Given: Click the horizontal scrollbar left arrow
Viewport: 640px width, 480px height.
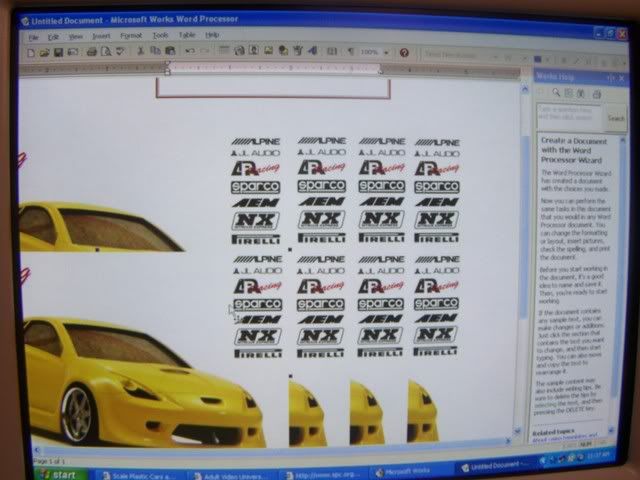Looking at the screenshot, I should coord(37,450).
